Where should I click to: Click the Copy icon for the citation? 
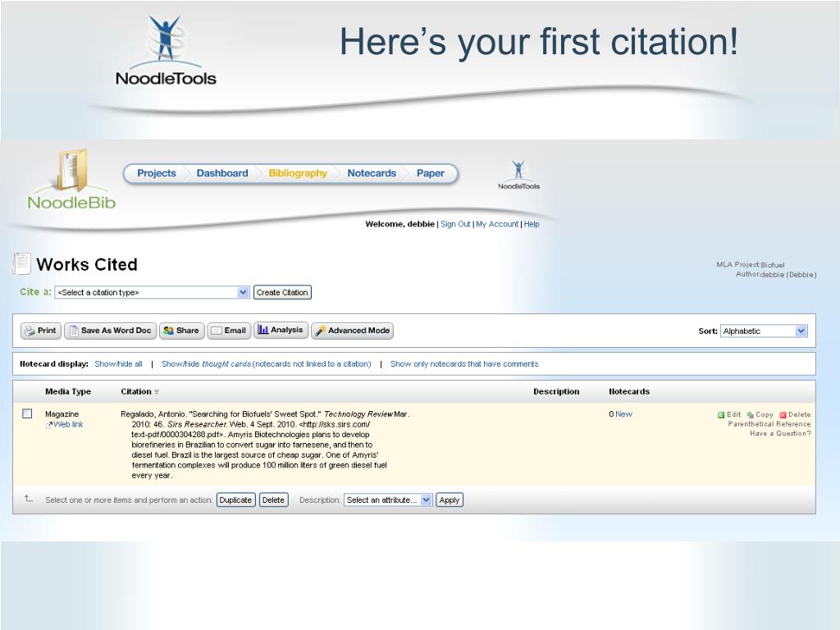click(x=750, y=414)
